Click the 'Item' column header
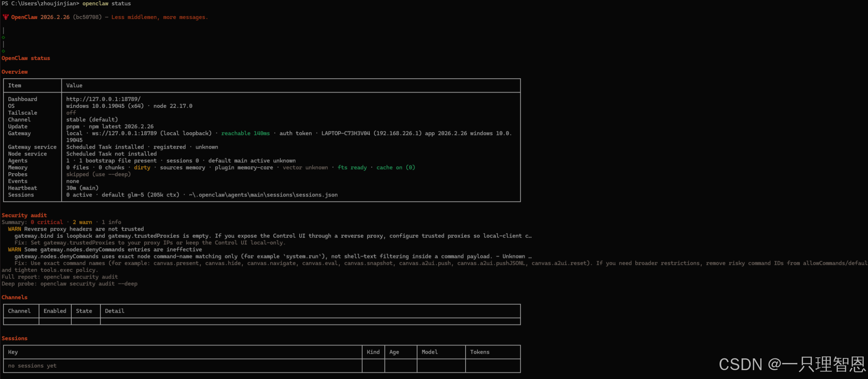Screen dimensions: 868x379 click(15, 85)
